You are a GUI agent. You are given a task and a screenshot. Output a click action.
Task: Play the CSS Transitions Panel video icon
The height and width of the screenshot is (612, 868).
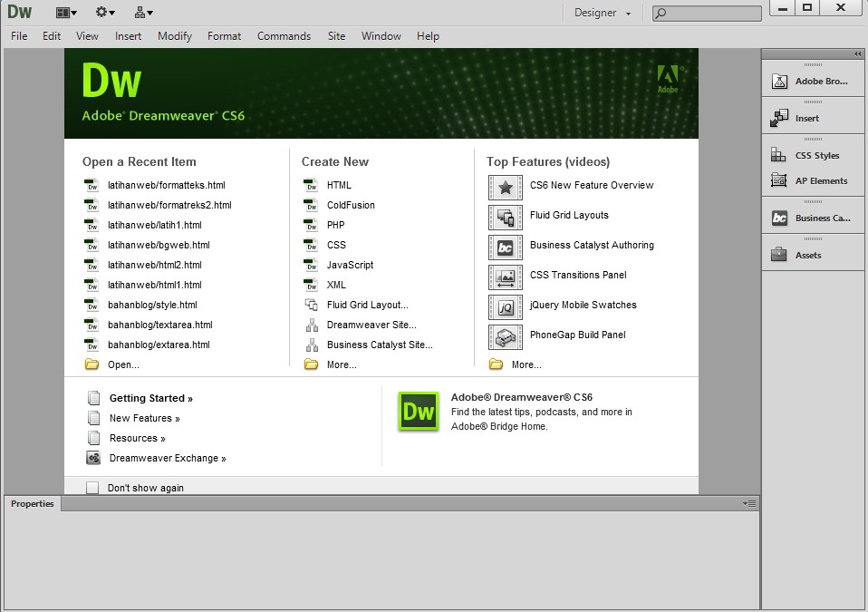pos(505,277)
